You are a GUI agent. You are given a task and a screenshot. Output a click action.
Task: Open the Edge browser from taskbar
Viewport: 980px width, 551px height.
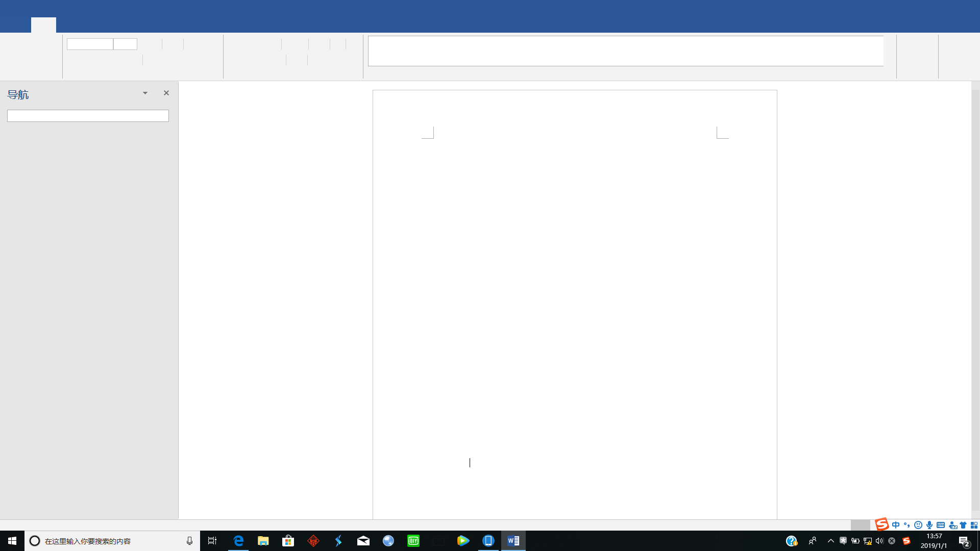click(238, 540)
